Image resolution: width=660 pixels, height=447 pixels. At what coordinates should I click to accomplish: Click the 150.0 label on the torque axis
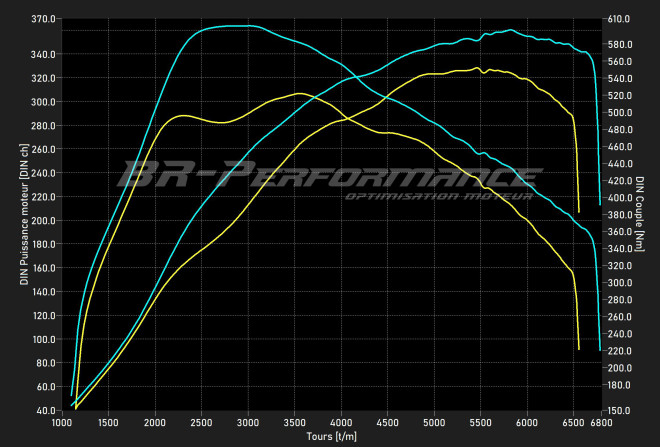[x=619, y=410]
